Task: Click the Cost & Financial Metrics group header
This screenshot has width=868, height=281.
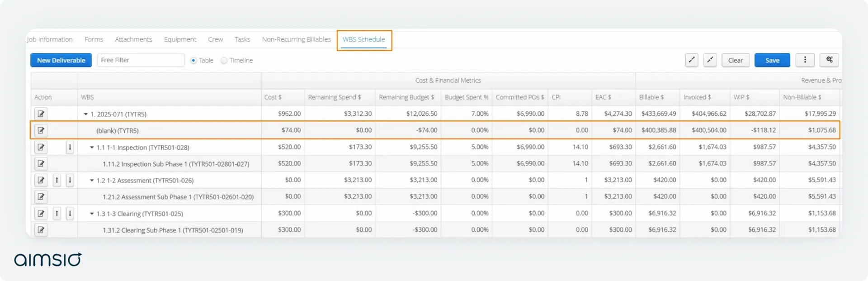Action: 448,81
